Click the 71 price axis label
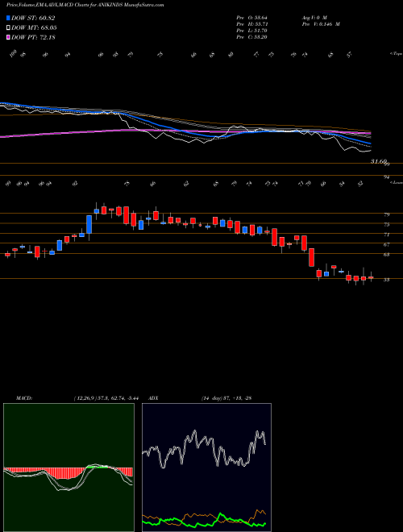Viewport: 403px width, 532px height. [x=386, y=235]
